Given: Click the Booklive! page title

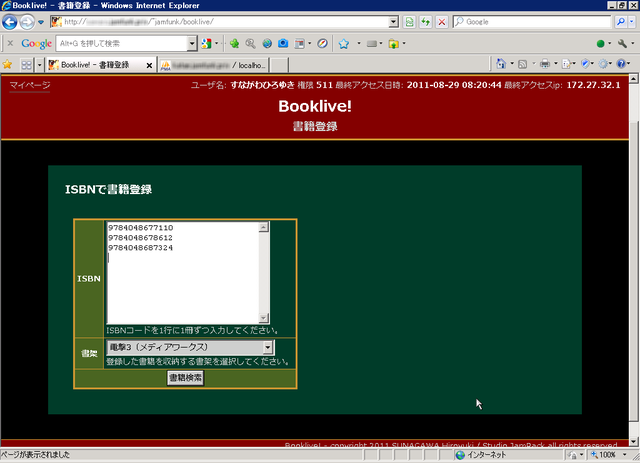Looking at the screenshot, I should click(315, 106).
